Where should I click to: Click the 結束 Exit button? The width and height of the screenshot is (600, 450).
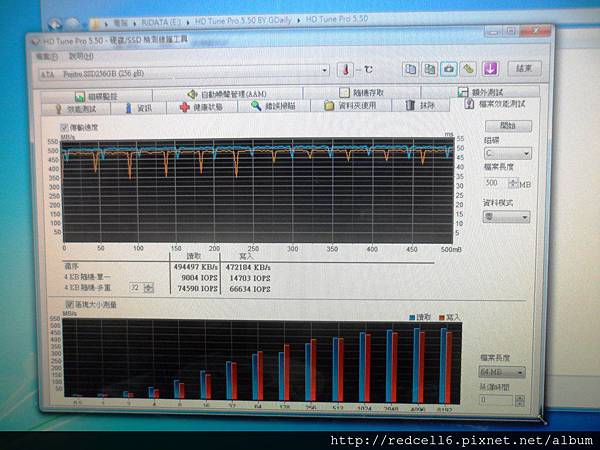pos(524,68)
